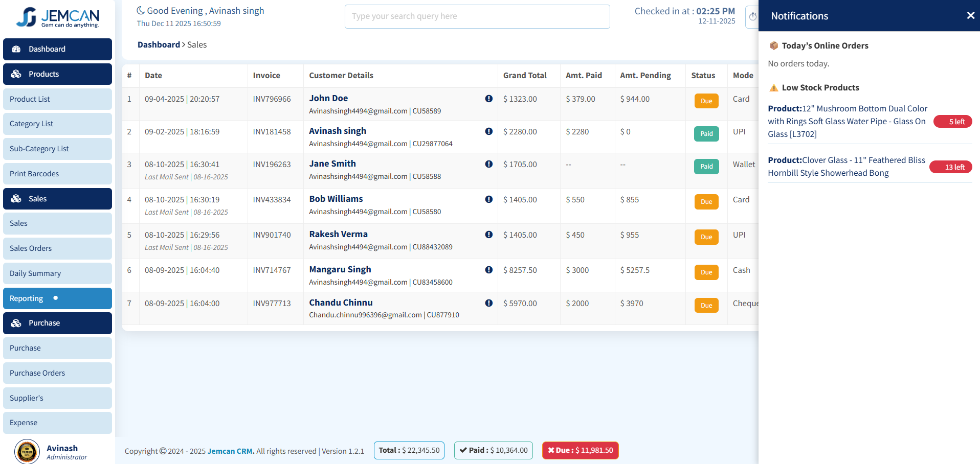Expand the Purchase section in the sidebar
Viewport: 980px width, 464px height.
coord(57,323)
